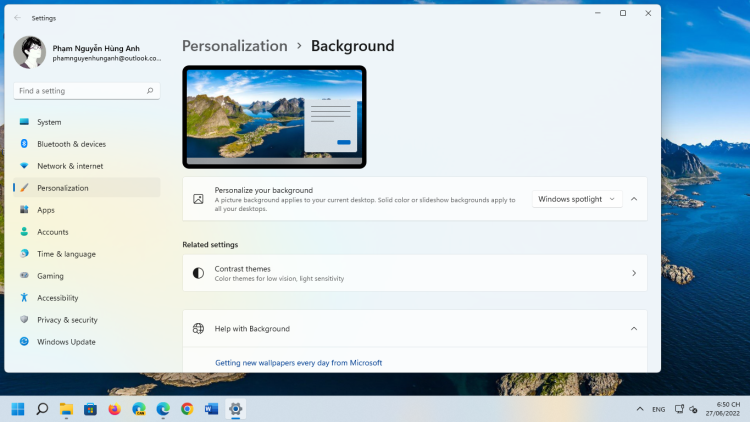Select Accounts in the sidebar
The image size is (750, 422).
(87, 232)
